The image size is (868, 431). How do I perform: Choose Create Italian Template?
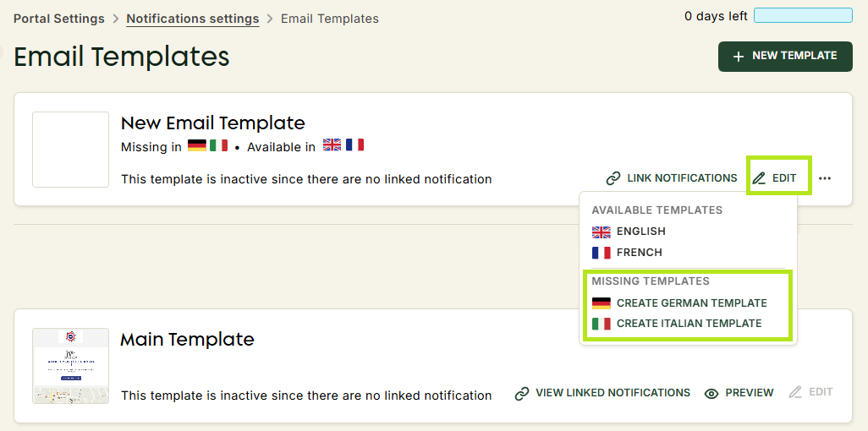click(x=677, y=324)
